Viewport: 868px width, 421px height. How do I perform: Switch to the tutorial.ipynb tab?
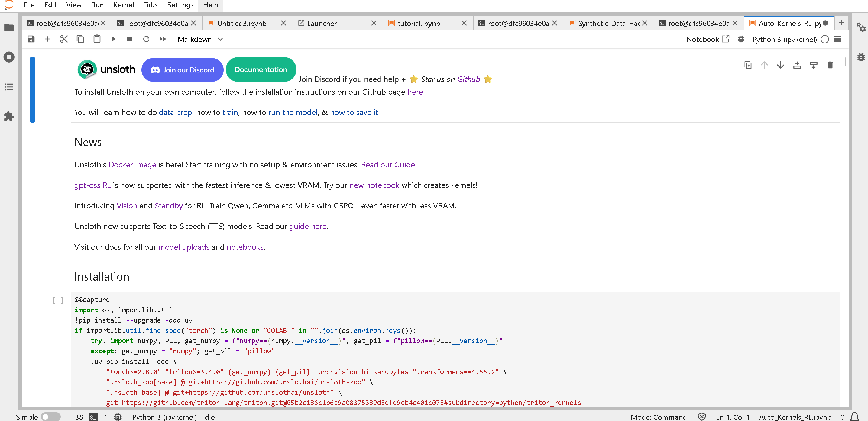pos(419,23)
